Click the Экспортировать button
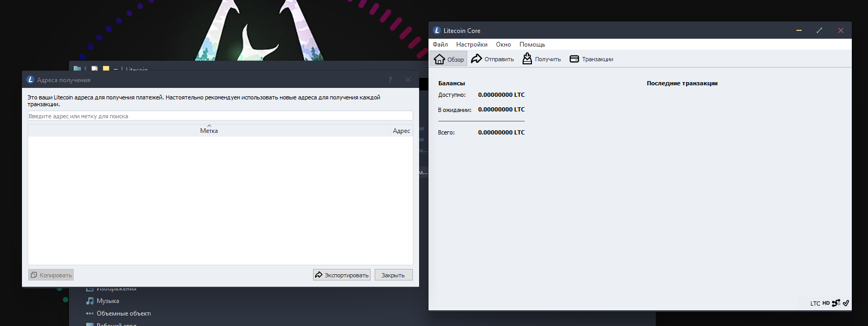 pyautogui.click(x=342, y=275)
